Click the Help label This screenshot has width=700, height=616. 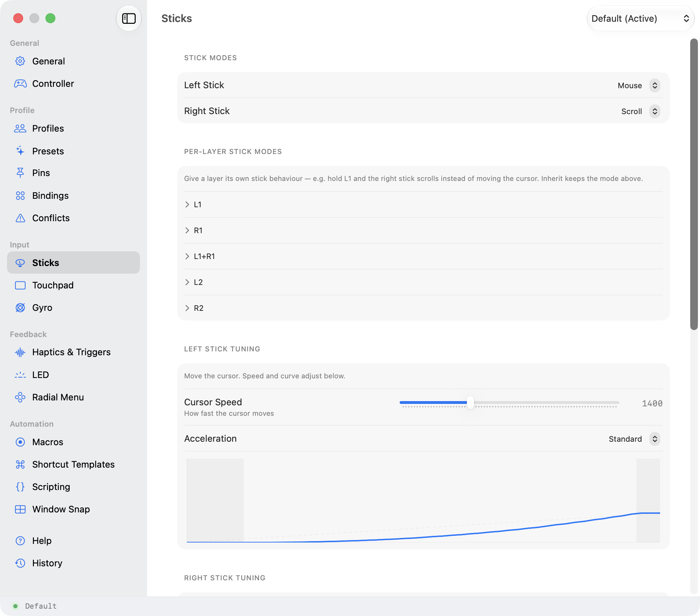tap(42, 541)
